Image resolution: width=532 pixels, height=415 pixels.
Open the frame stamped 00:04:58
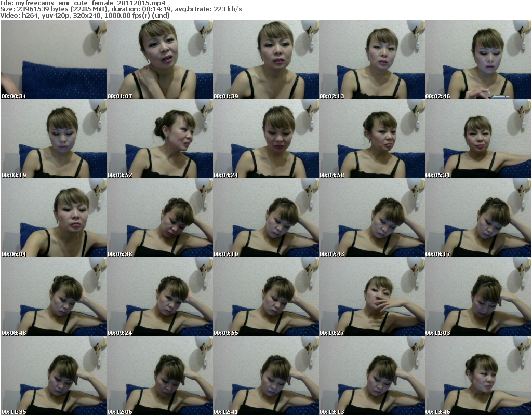(x=372, y=139)
